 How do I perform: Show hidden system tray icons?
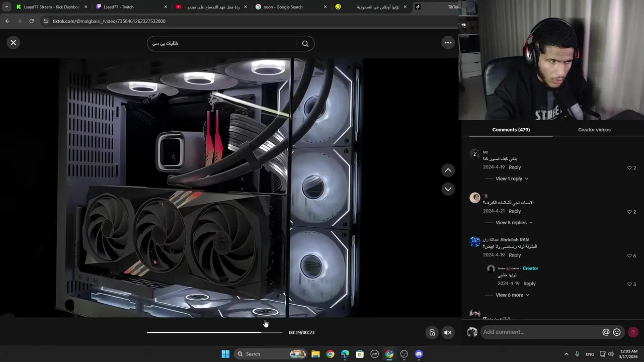click(x=566, y=354)
